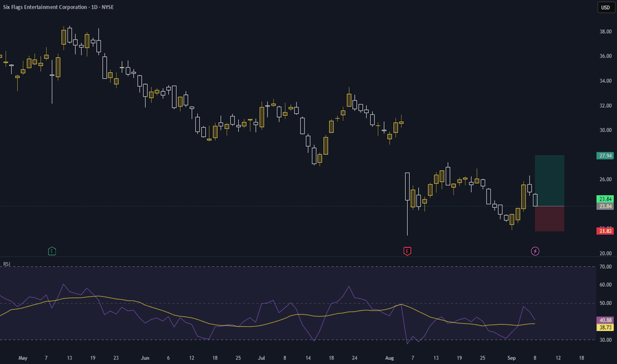Click the 20.00 price axis label

[x=605, y=253]
